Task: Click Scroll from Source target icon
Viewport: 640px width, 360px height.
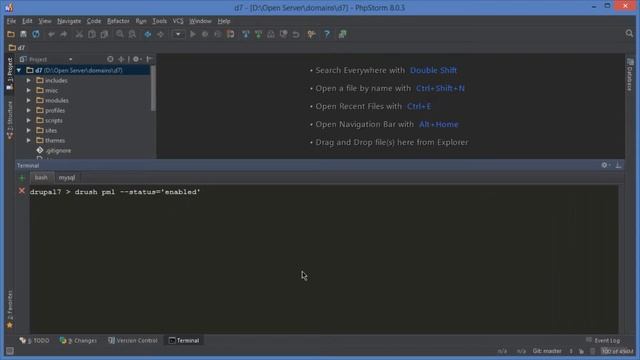Action: click(x=110, y=59)
